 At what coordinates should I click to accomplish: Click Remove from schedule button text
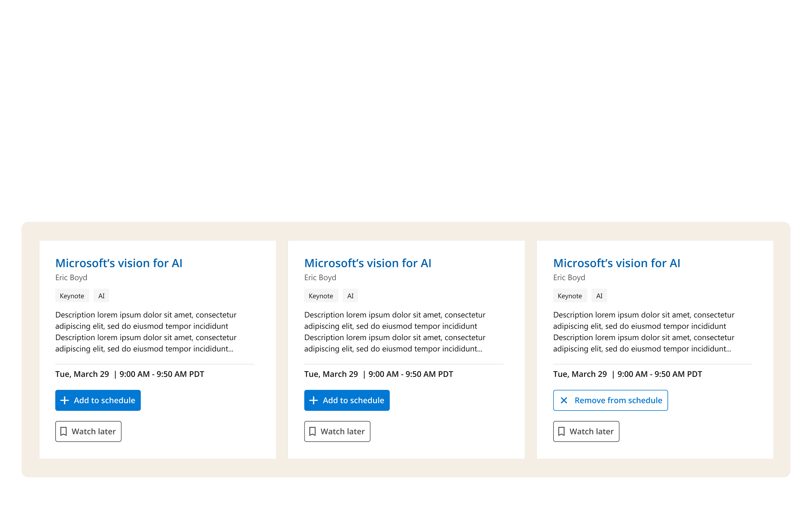coord(618,400)
